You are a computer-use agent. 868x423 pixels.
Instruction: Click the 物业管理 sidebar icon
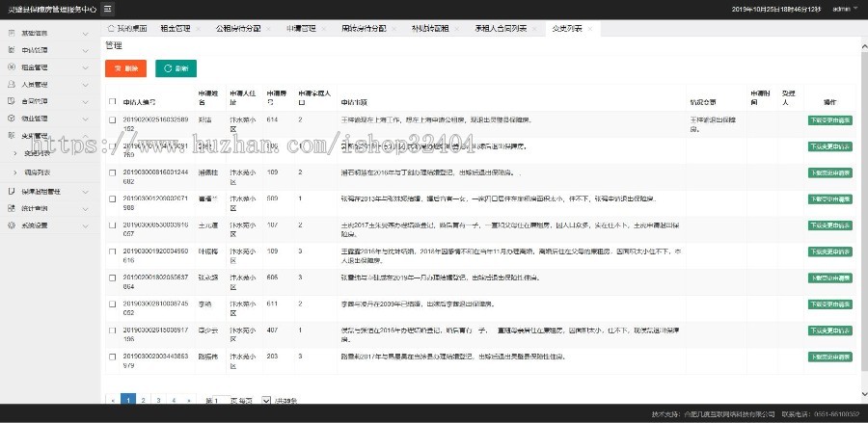click(11, 119)
